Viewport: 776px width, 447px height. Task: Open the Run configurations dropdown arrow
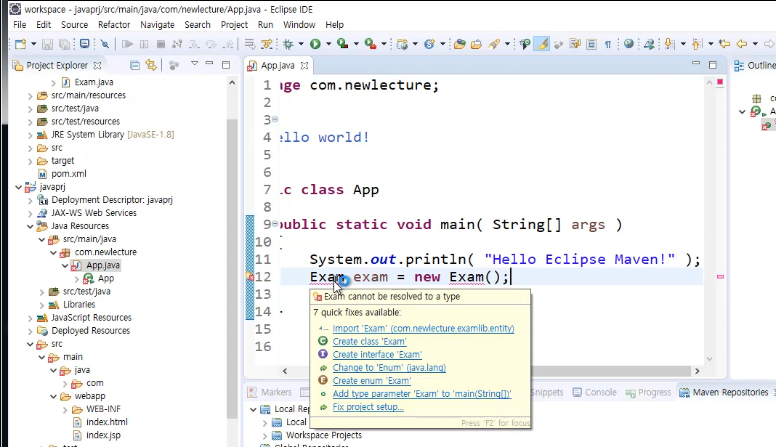328,44
